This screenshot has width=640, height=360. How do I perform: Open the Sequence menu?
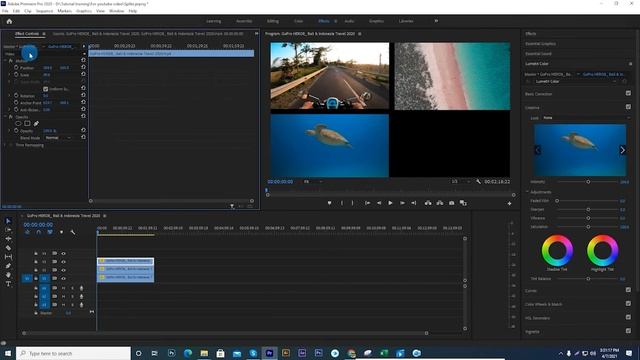pyautogui.click(x=44, y=11)
